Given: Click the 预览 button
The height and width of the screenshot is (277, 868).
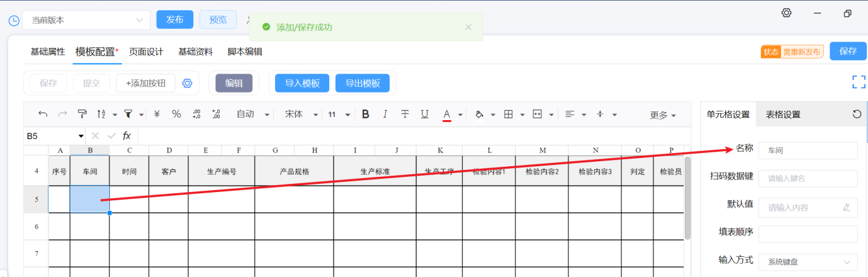Looking at the screenshot, I should (x=218, y=20).
